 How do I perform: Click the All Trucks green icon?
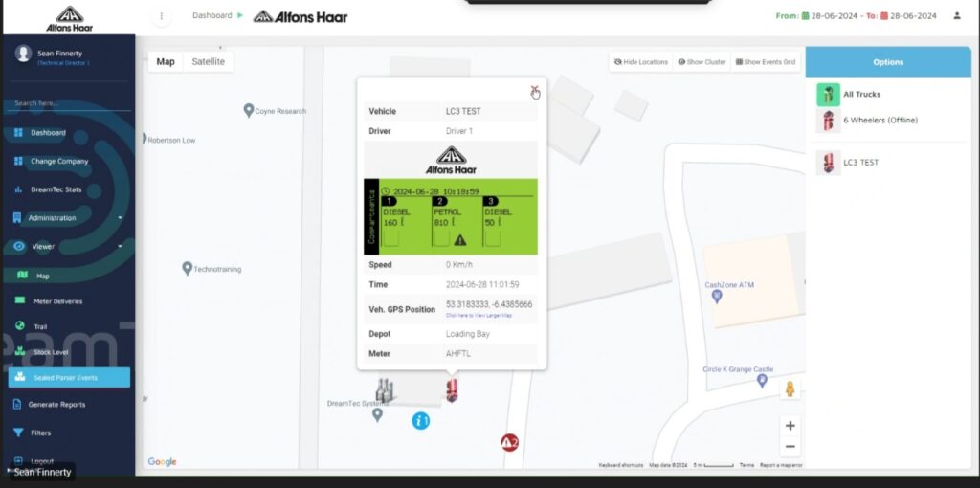tap(828, 95)
